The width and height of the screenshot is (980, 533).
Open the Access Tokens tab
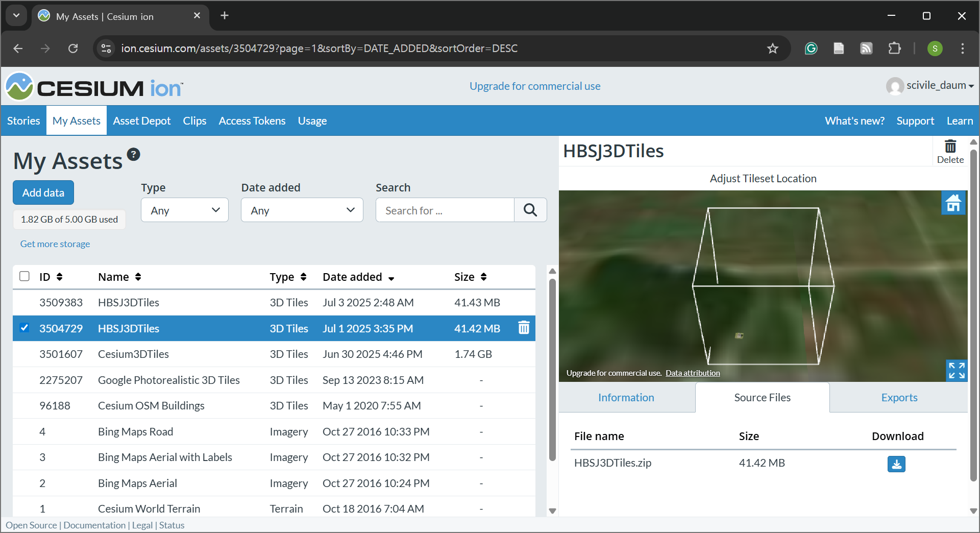(252, 120)
